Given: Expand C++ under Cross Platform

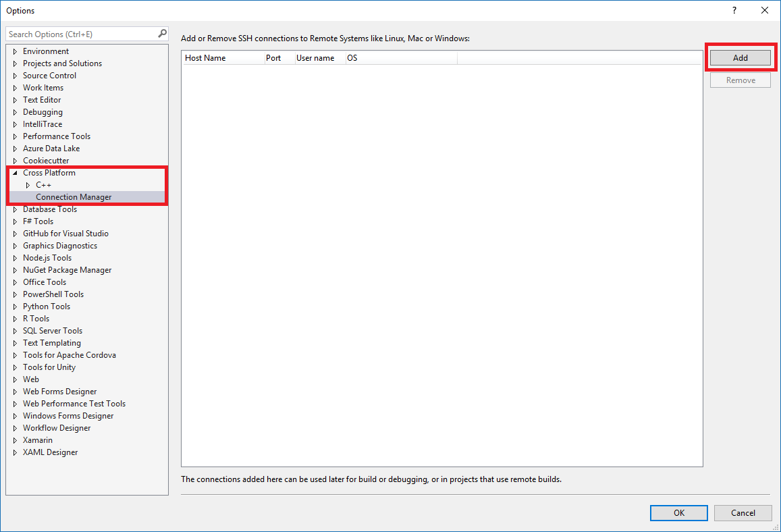Looking at the screenshot, I should 27,185.
